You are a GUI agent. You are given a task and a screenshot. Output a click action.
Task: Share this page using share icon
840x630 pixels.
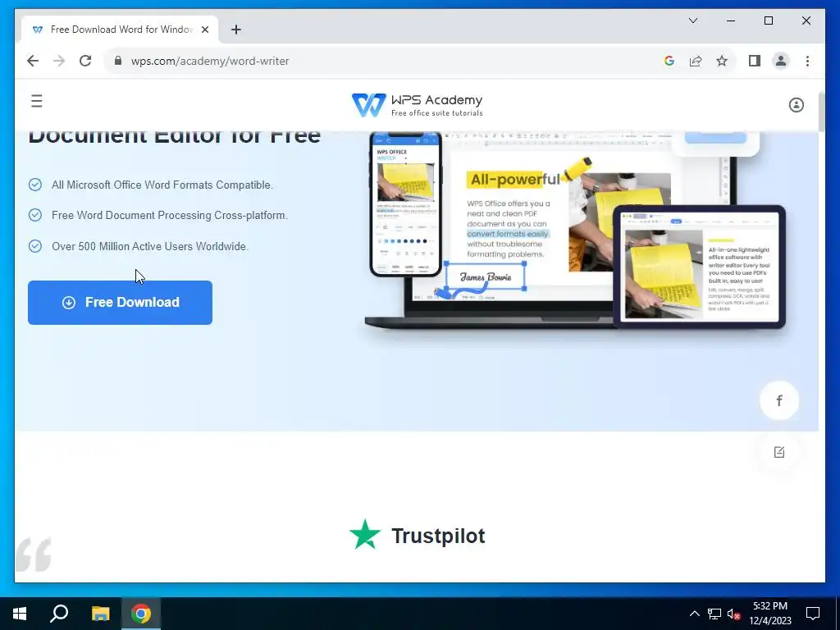tap(696, 61)
